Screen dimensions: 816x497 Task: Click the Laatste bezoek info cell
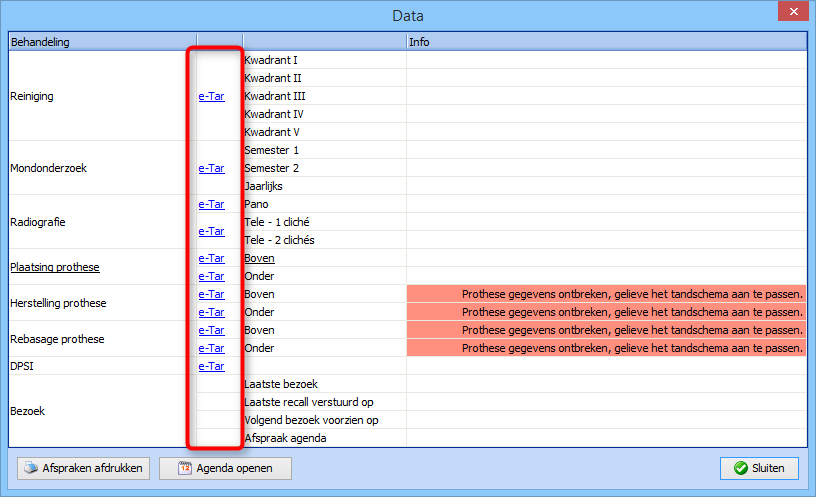(x=605, y=384)
